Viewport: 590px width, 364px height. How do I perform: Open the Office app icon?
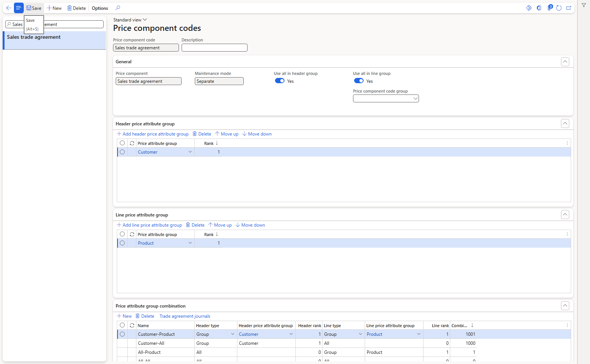coord(539,8)
